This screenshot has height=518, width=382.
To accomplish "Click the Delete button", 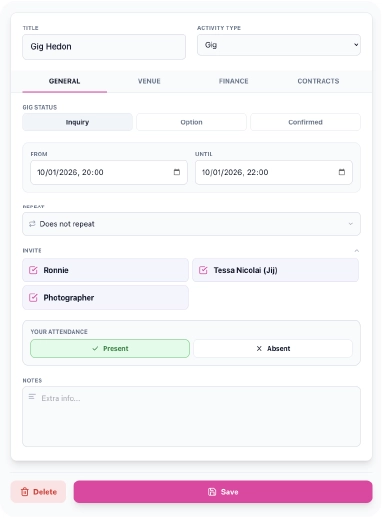I will (38, 492).
